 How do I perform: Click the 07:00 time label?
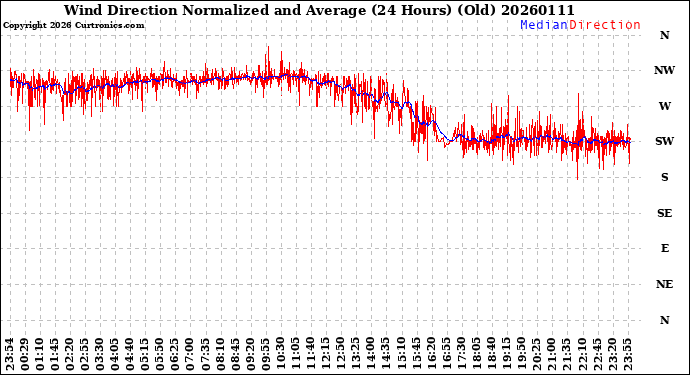click(x=190, y=355)
